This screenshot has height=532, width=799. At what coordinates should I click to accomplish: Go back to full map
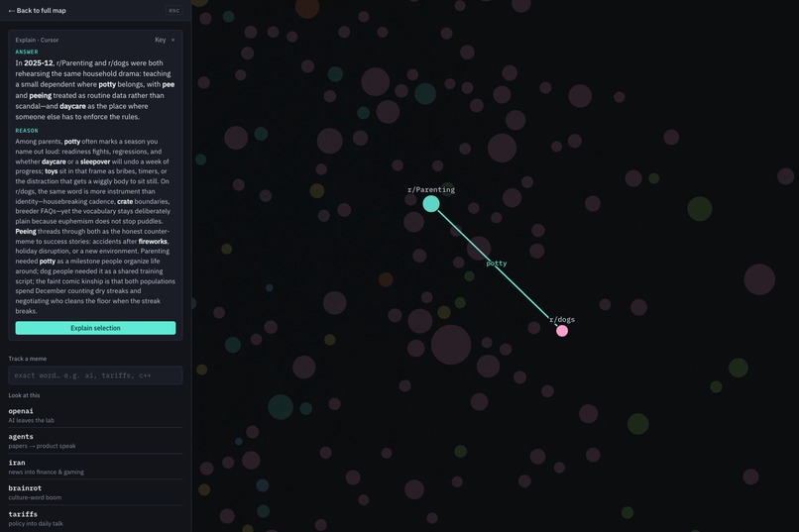click(x=38, y=10)
